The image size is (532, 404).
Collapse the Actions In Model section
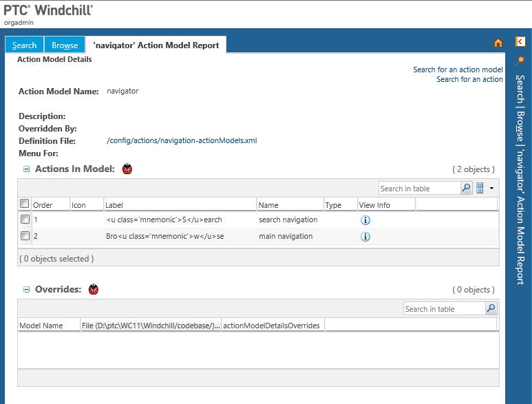pyautogui.click(x=26, y=169)
